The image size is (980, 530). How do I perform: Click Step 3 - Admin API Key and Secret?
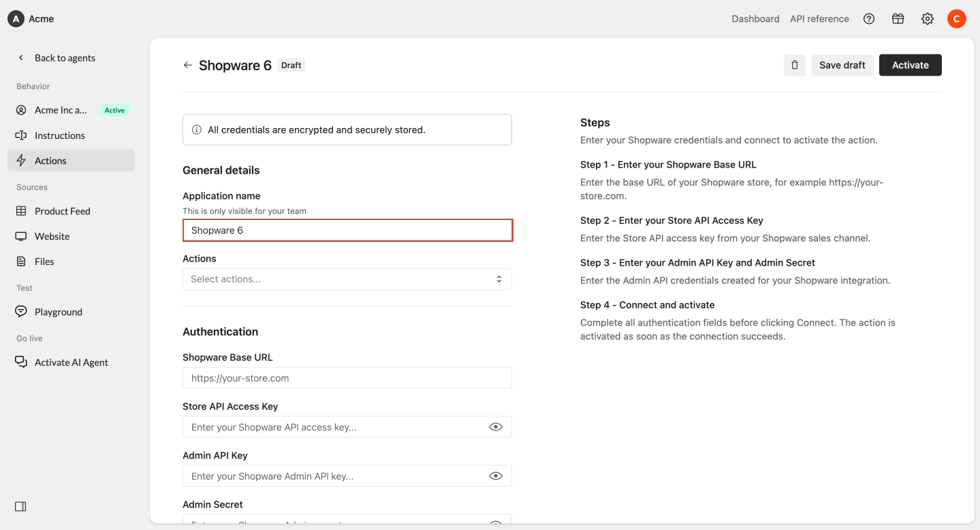point(697,263)
